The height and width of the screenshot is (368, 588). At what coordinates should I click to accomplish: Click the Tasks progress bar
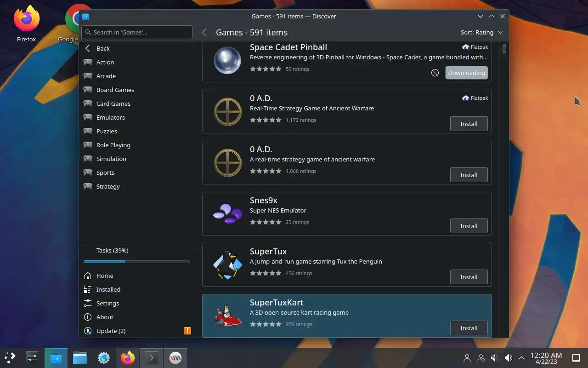click(137, 262)
